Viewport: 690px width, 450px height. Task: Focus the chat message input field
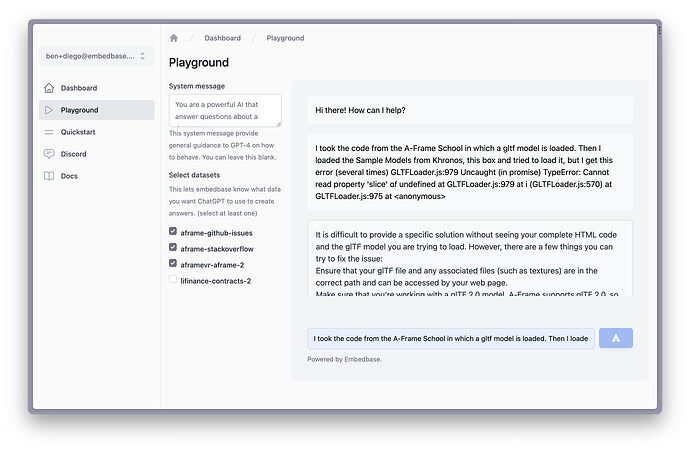pos(451,338)
